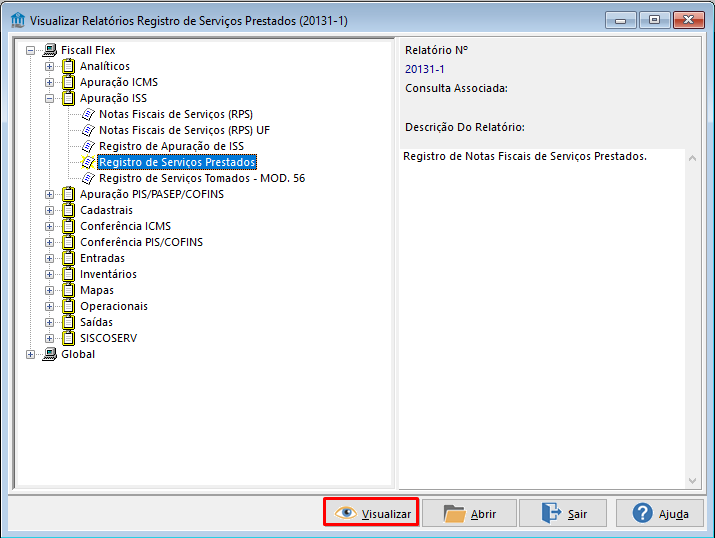This screenshot has width=715, height=538.
Task: Maximize the Visualizar Relatórios window
Action: click(x=654, y=20)
